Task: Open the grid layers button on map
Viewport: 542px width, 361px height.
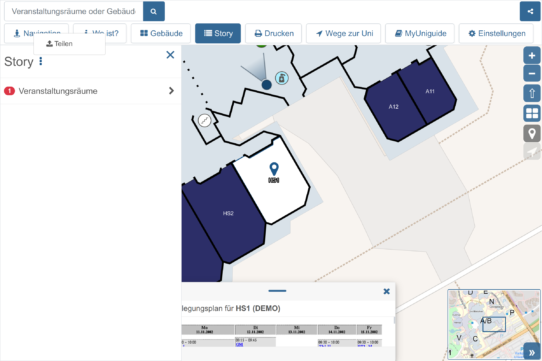Action: tap(532, 113)
